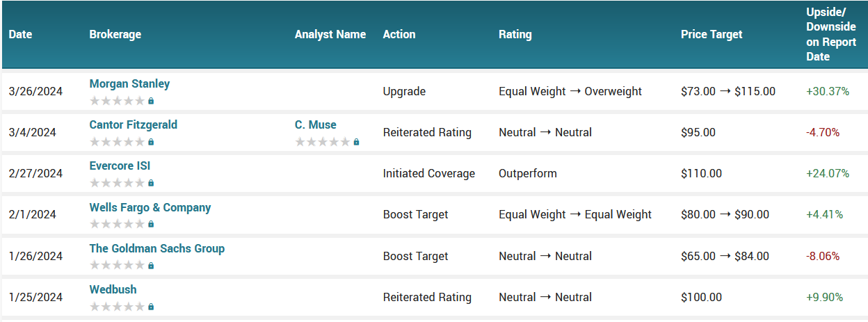Click lock icon beside Evercore ISI stars
868x322 pixels.
(x=151, y=183)
